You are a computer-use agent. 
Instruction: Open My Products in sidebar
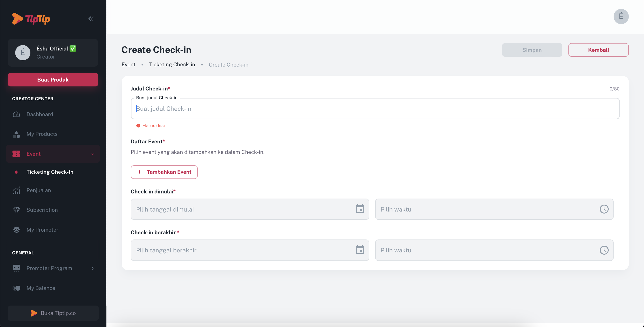42,134
